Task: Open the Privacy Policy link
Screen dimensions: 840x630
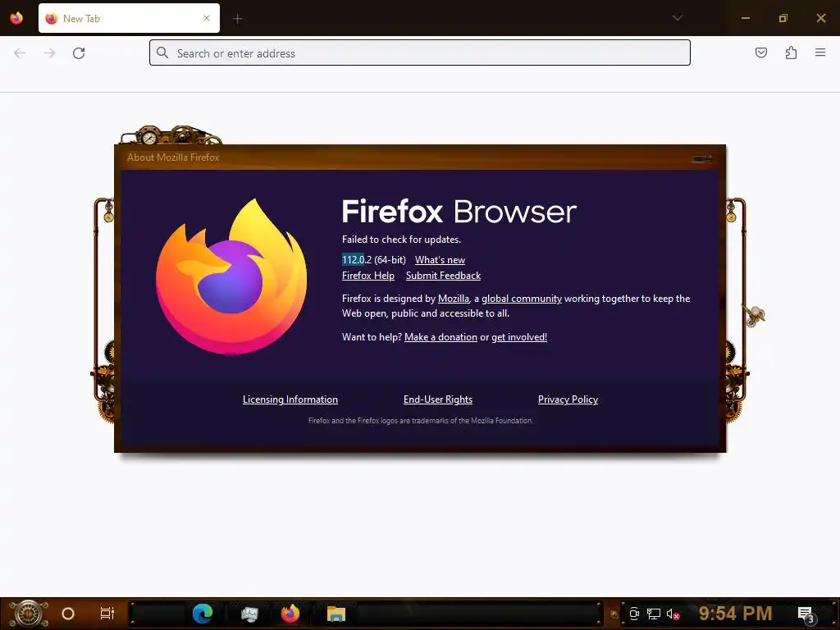Action: click(x=568, y=399)
